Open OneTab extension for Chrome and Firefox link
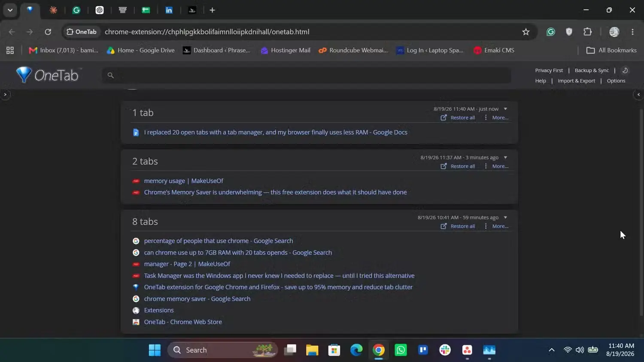The height and width of the screenshot is (362, 644). pyautogui.click(x=278, y=287)
